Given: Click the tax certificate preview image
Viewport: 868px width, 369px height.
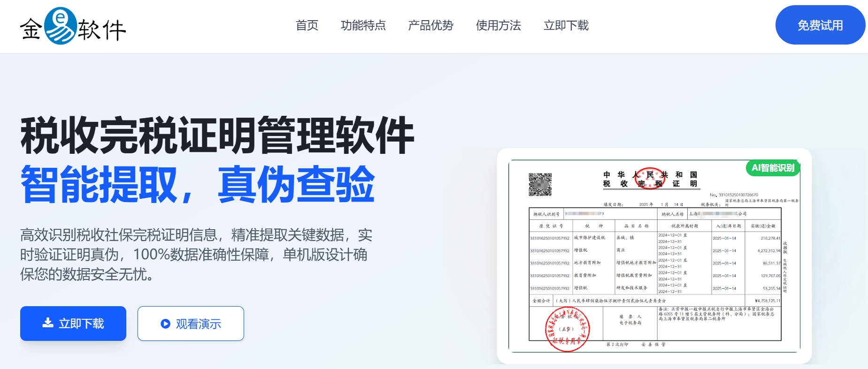Looking at the screenshot, I should (654, 256).
